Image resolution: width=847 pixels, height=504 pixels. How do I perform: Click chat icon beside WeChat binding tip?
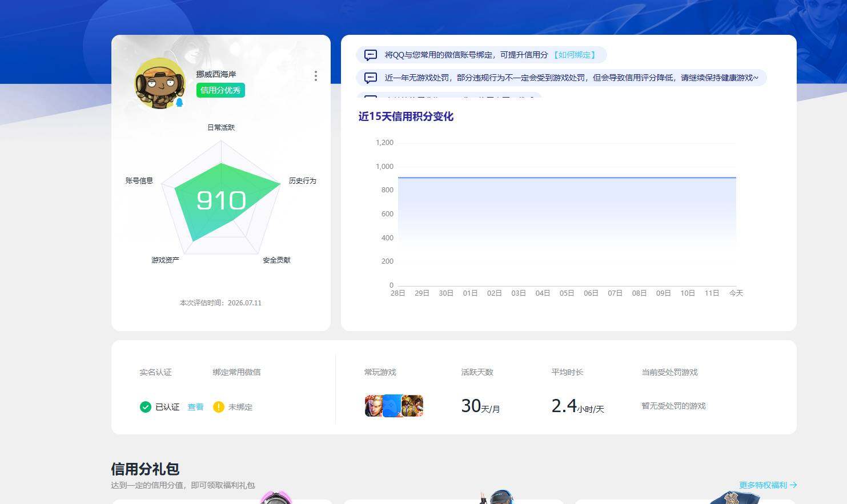pos(371,55)
